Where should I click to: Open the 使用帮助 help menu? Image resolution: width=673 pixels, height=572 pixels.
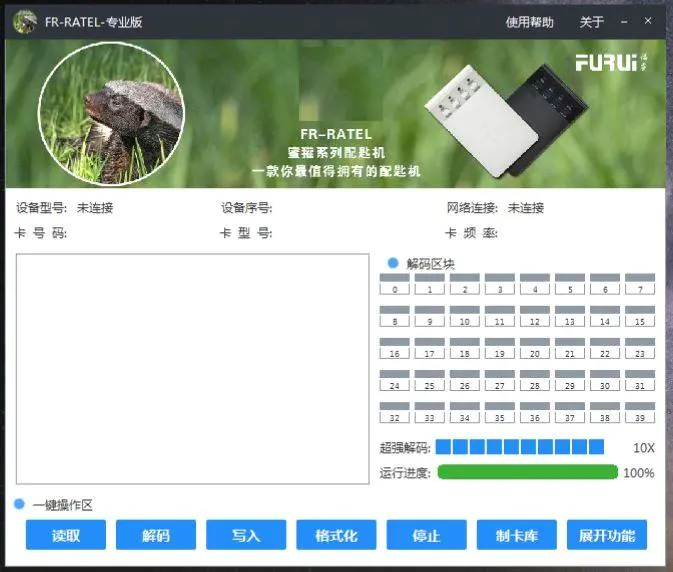point(530,22)
